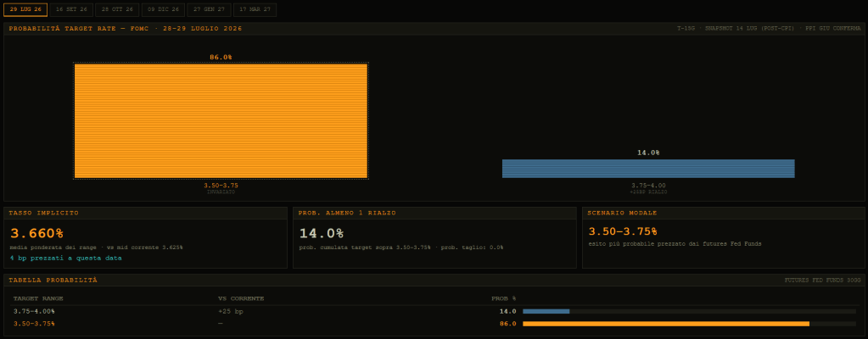Click the 14.0% label above blue bar
The width and height of the screenshot is (868, 339).
click(648, 153)
